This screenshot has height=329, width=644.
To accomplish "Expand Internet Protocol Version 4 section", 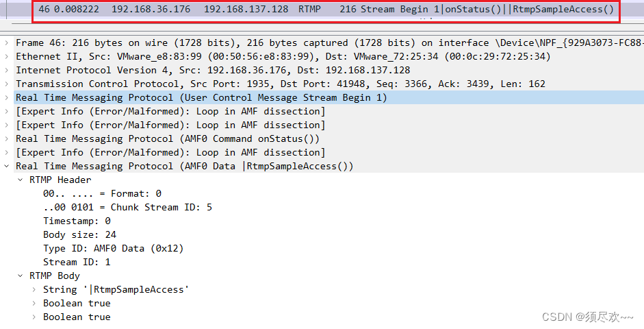I will [7, 71].
